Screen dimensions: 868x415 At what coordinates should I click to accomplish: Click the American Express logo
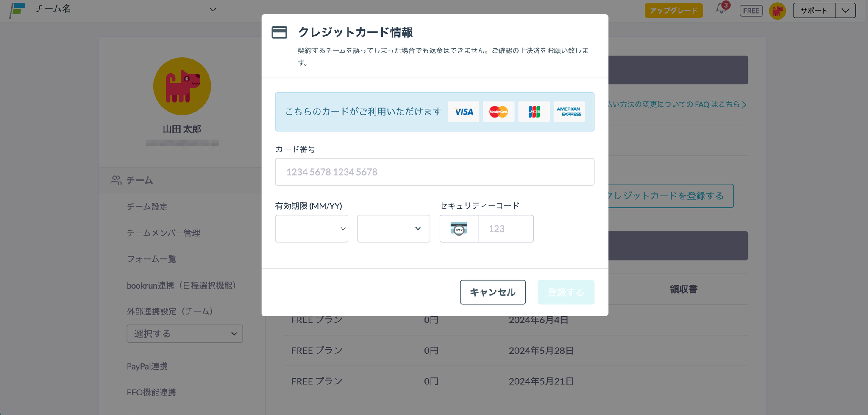point(569,112)
